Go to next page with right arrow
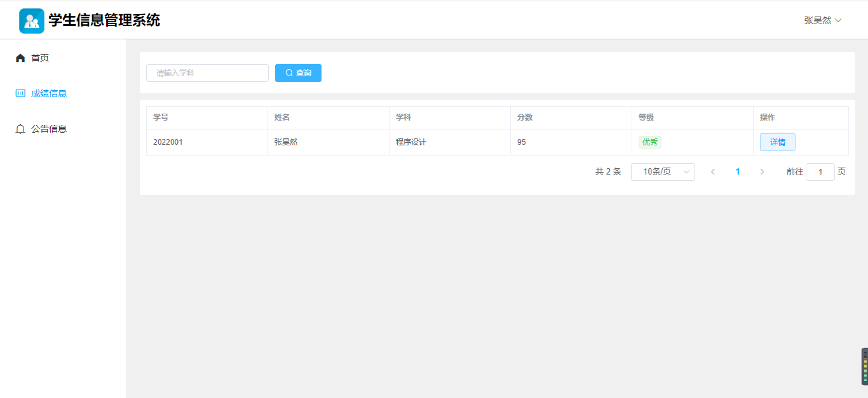This screenshot has width=868, height=398. [x=762, y=172]
